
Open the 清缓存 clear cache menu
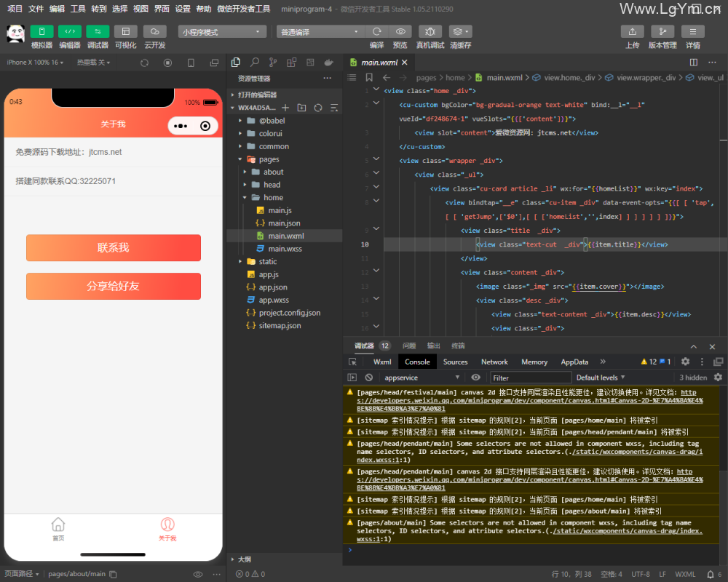[461, 31]
